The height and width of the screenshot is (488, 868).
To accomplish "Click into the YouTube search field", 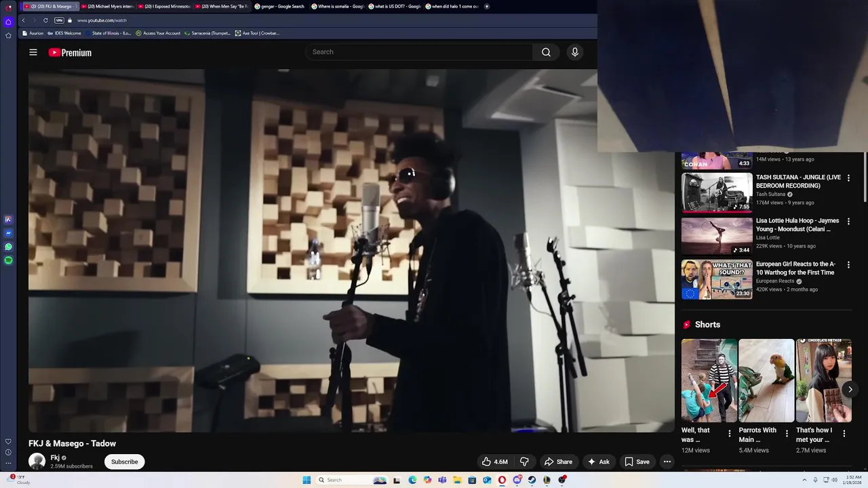I will [419, 52].
